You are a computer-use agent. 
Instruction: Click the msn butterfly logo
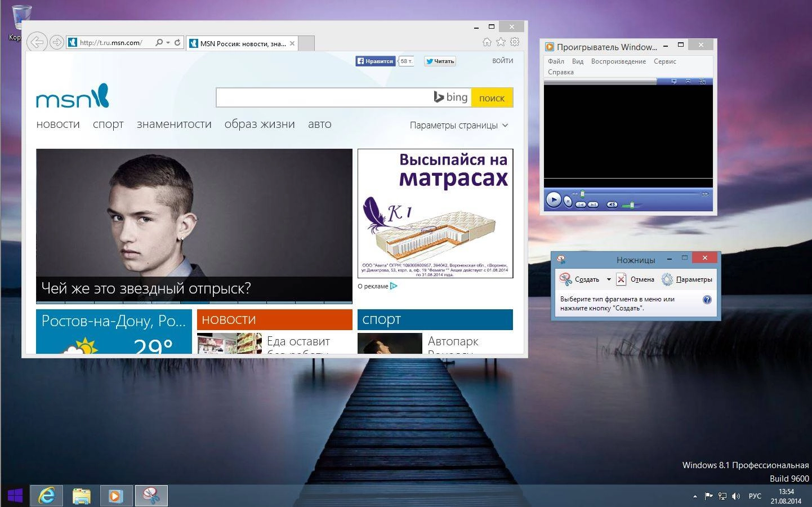point(73,96)
